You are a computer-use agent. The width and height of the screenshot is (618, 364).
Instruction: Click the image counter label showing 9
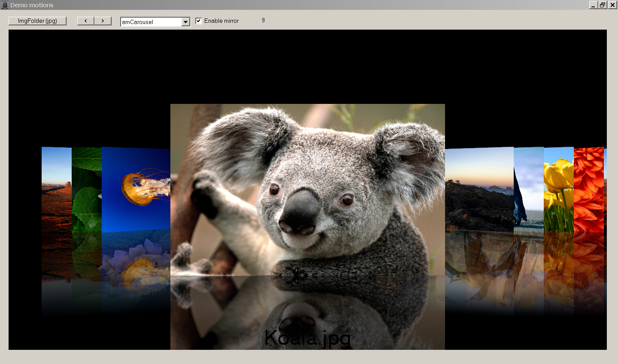click(263, 21)
